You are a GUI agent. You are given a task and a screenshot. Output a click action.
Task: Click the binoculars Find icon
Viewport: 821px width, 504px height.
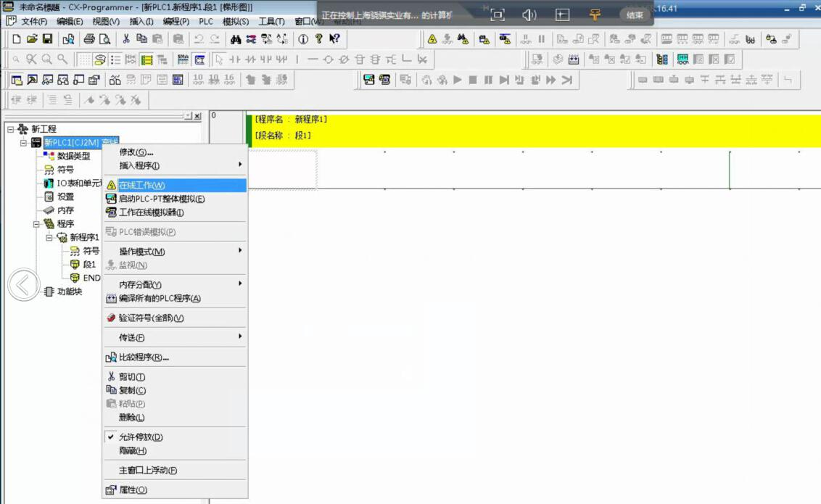[x=236, y=39]
